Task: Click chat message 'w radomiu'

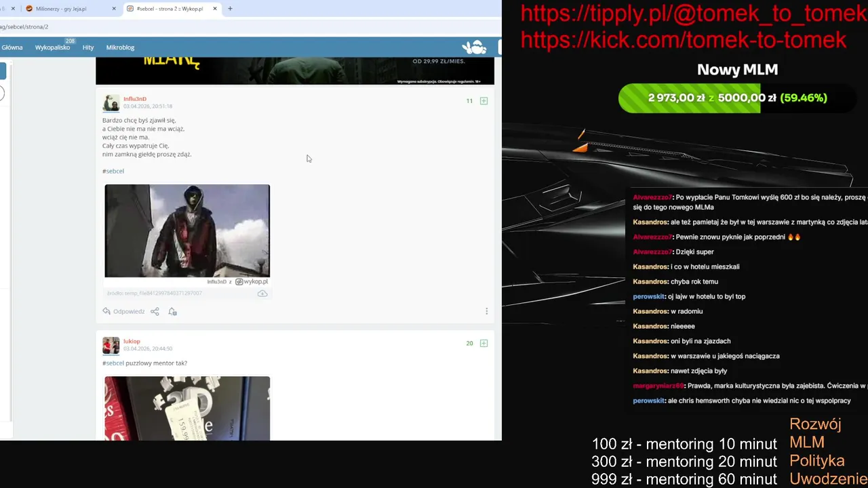Action: [686, 312]
